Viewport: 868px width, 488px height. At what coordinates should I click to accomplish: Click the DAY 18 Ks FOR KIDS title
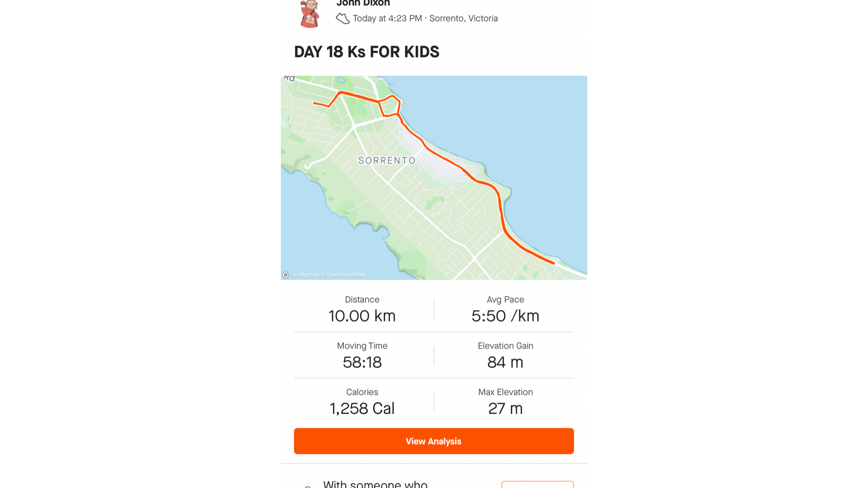[366, 52]
